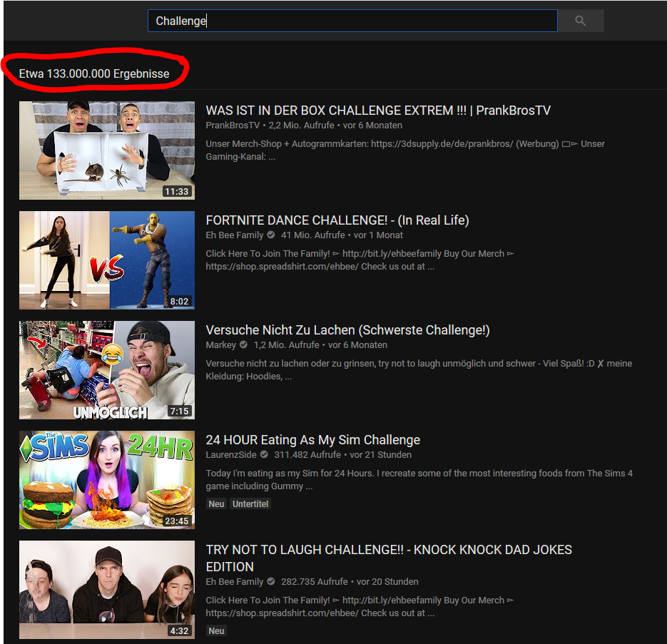Open the LaurenzSide channel link
This screenshot has width=667, height=644.
(x=231, y=455)
